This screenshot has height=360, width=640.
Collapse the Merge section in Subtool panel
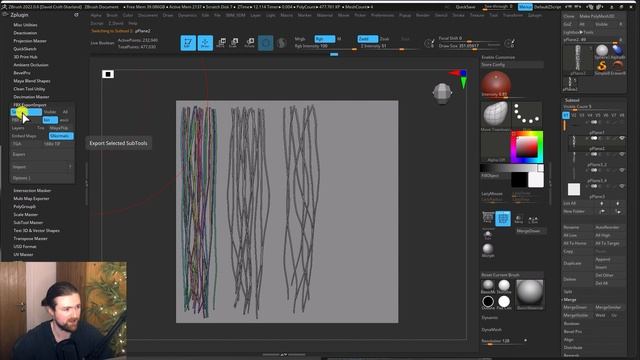click(570, 300)
